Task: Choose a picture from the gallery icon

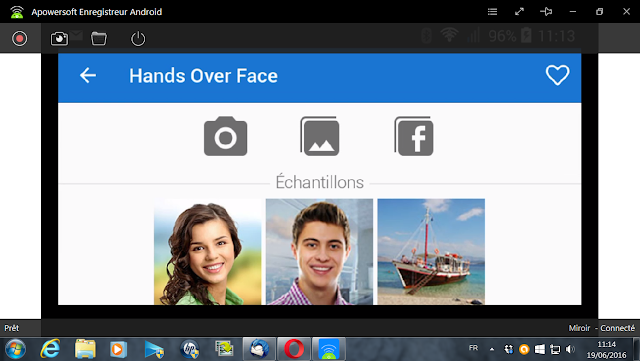Action: coord(320,136)
